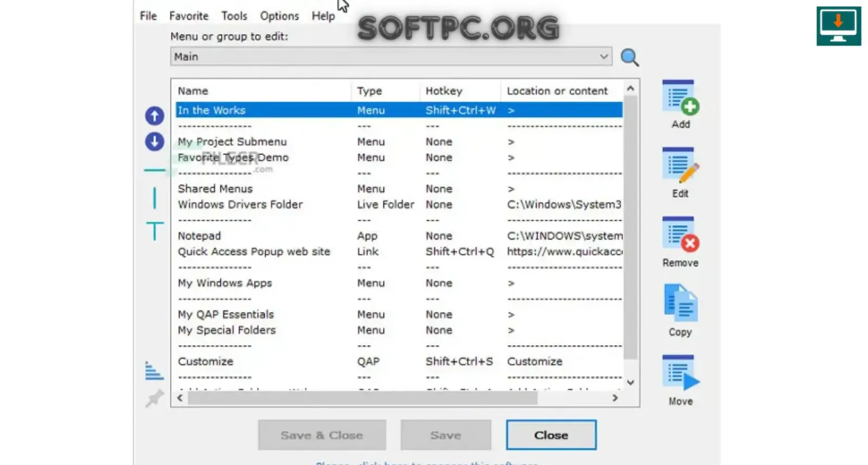
Task: Click the Move favorite icon
Action: [680, 373]
